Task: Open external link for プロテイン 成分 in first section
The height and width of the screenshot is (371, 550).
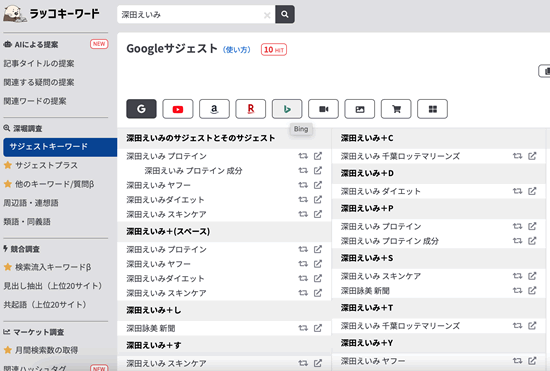Action: point(318,170)
